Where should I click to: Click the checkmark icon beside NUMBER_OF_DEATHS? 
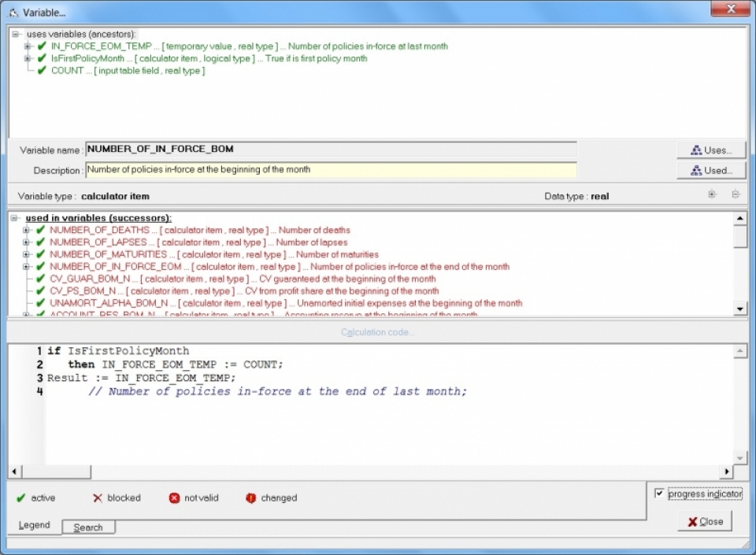pos(40,230)
